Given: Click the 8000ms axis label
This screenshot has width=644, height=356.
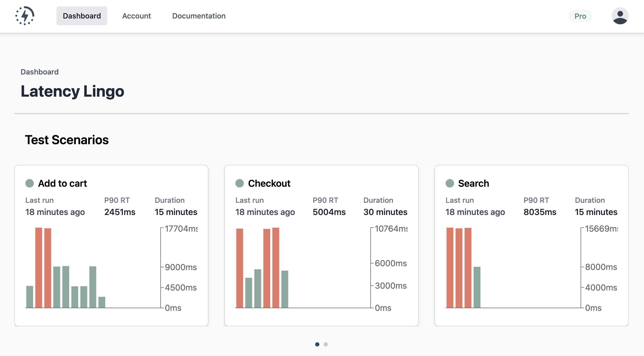Looking at the screenshot, I should pyautogui.click(x=601, y=267).
